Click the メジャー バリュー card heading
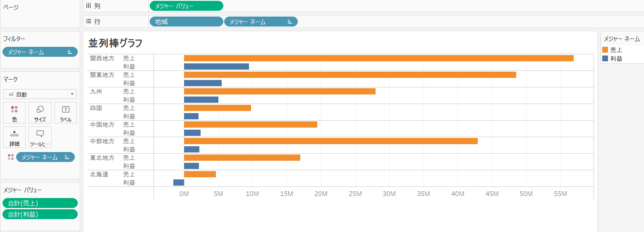 pyautogui.click(x=22, y=190)
